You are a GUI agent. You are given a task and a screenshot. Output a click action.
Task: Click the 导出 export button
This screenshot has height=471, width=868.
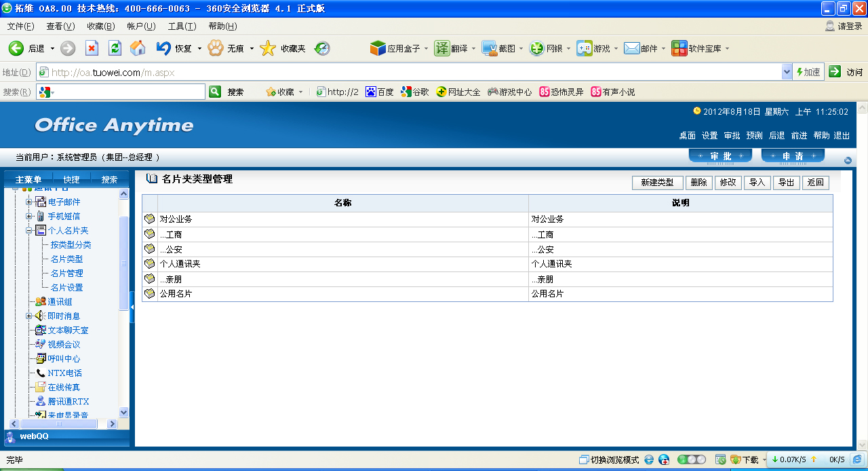tap(786, 183)
